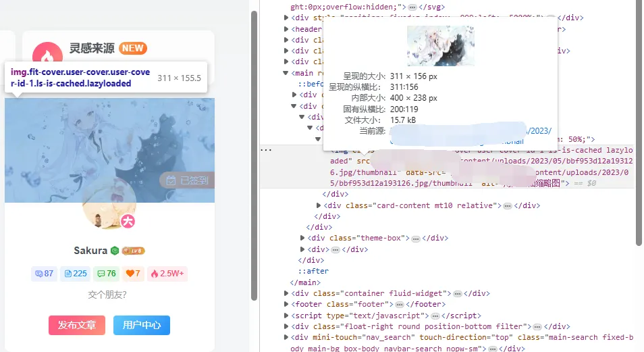Viewport: 644px width, 352px height.
Task: Click the 灵感来源 heading
Action: click(92, 49)
